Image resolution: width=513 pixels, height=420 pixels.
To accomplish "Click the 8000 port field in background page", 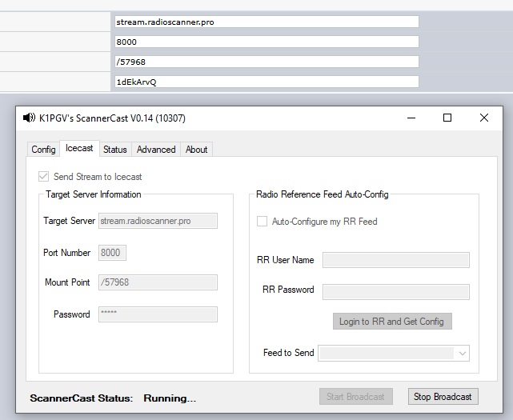I will [267, 42].
